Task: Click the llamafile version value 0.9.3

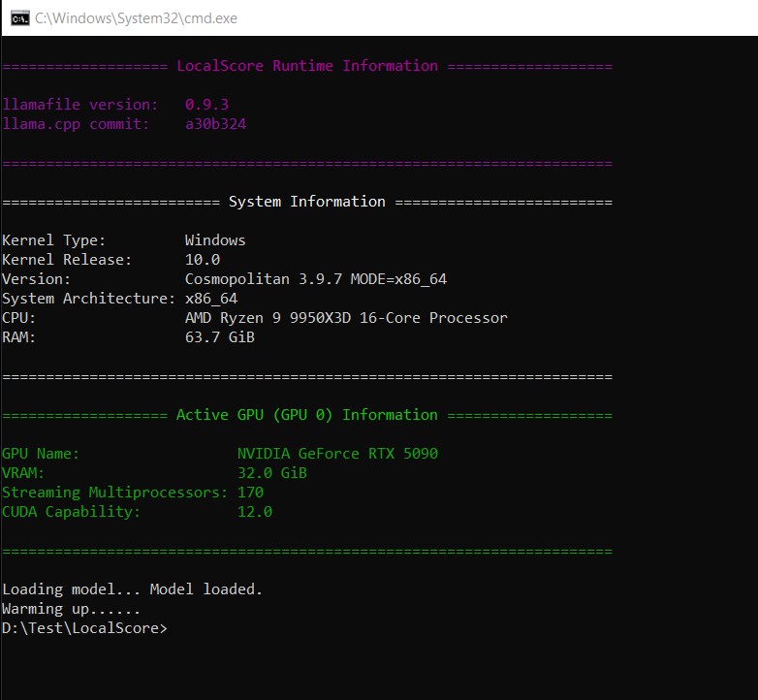Action: [x=206, y=105]
